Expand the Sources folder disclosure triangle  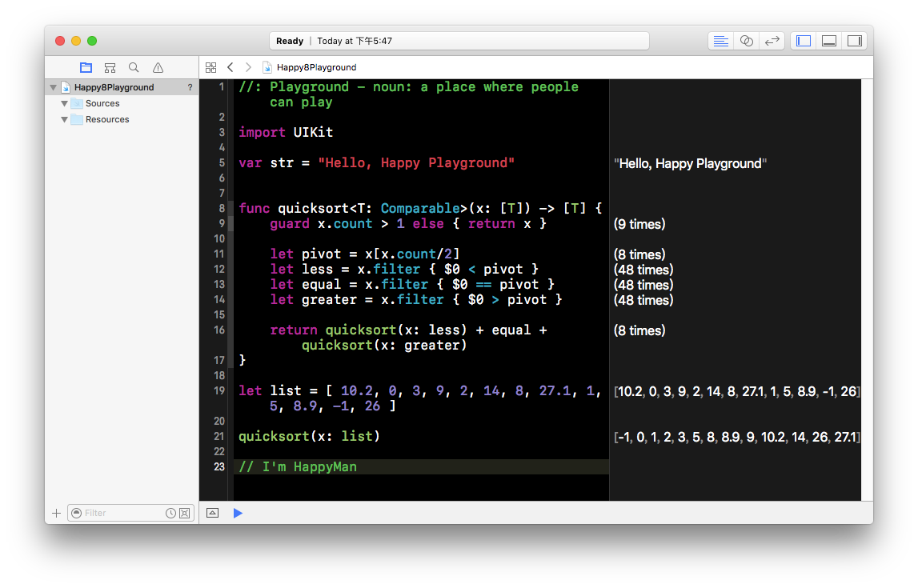click(x=64, y=103)
